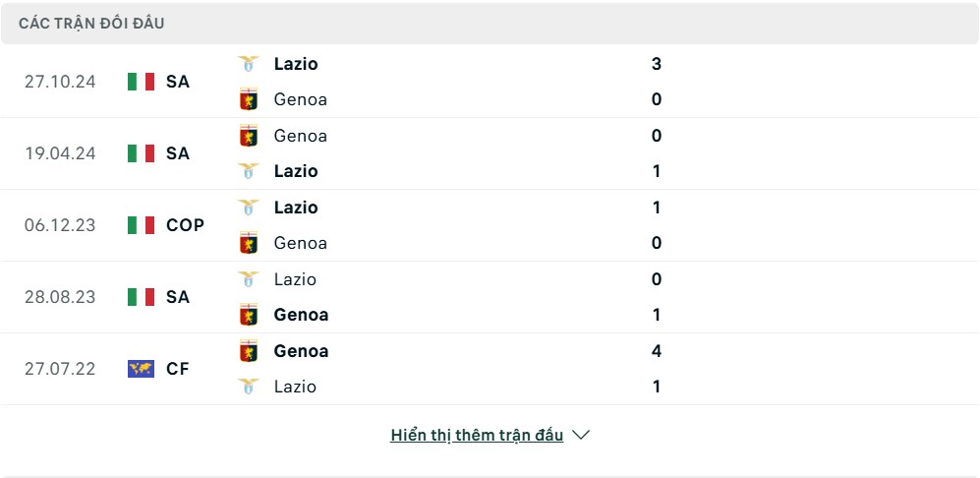Open the COP competition label
Image resolution: width=980 pixels, height=478 pixels.
(x=185, y=225)
